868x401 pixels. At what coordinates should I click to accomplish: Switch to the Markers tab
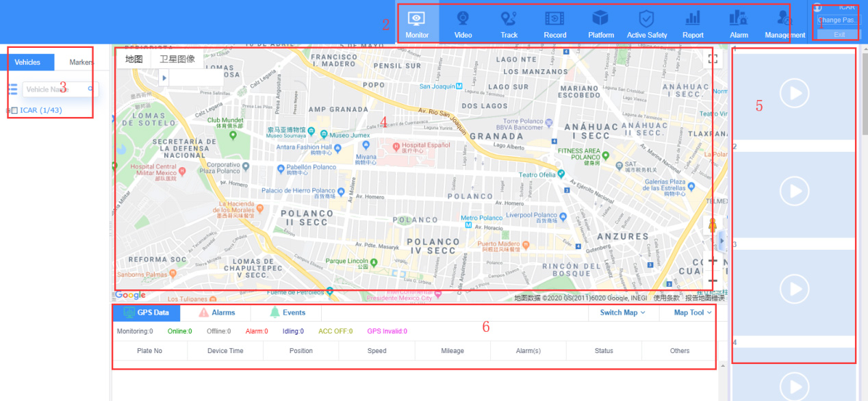(81, 62)
